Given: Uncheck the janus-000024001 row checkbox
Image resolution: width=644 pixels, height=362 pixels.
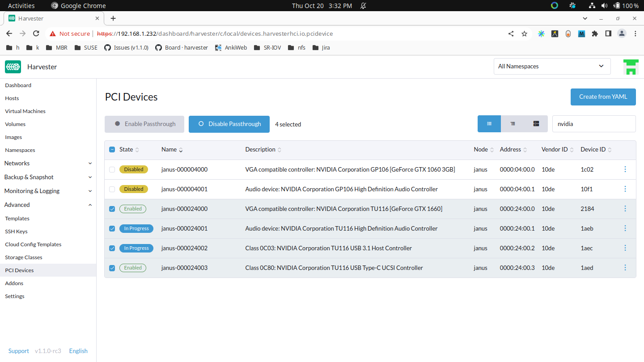Looking at the screenshot, I should [112, 228].
